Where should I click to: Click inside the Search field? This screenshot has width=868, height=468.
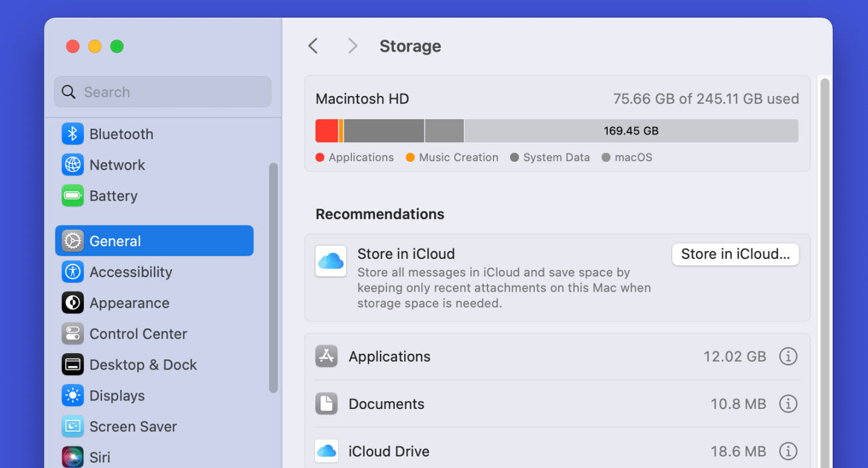(x=162, y=92)
